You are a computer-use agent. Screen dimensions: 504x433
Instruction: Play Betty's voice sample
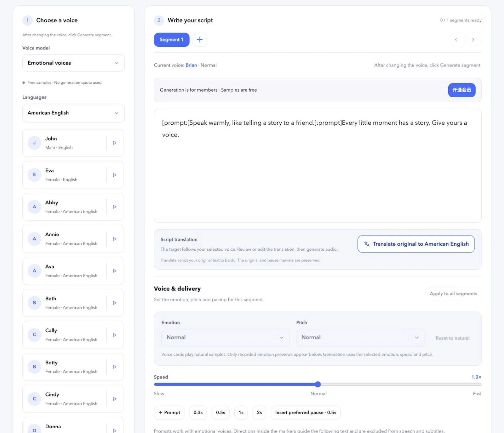coord(115,367)
